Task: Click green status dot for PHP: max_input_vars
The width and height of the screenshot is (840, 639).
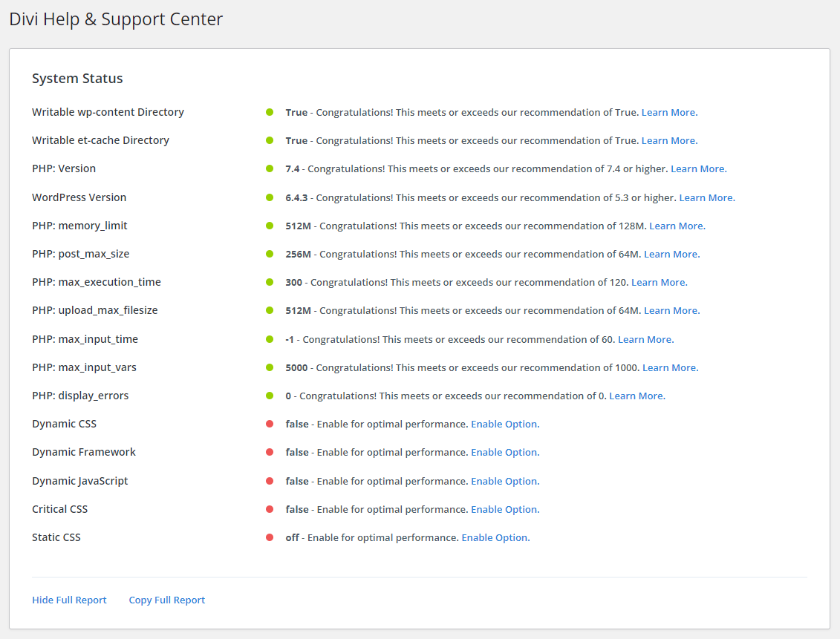Action: tap(270, 367)
